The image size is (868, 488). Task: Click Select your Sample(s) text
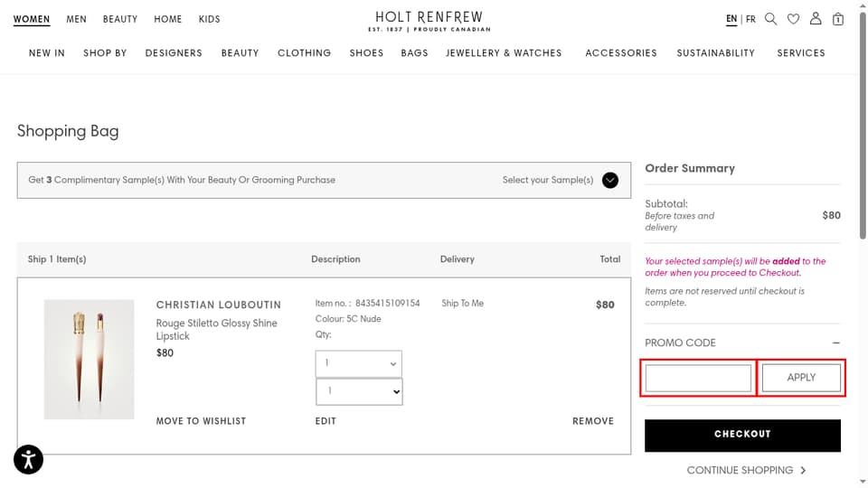[x=548, y=181]
